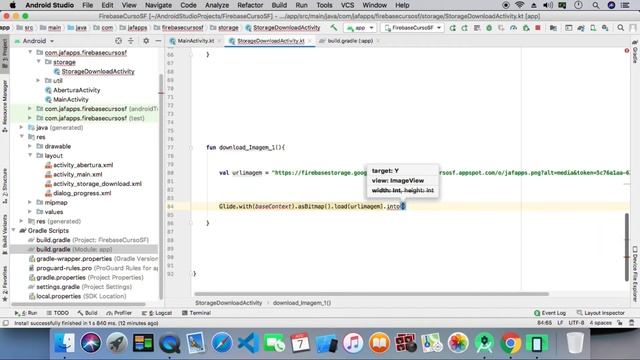This screenshot has width=640, height=360.
Task: Open the Analyze menu
Action: pyautogui.click(x=217, y=5)
